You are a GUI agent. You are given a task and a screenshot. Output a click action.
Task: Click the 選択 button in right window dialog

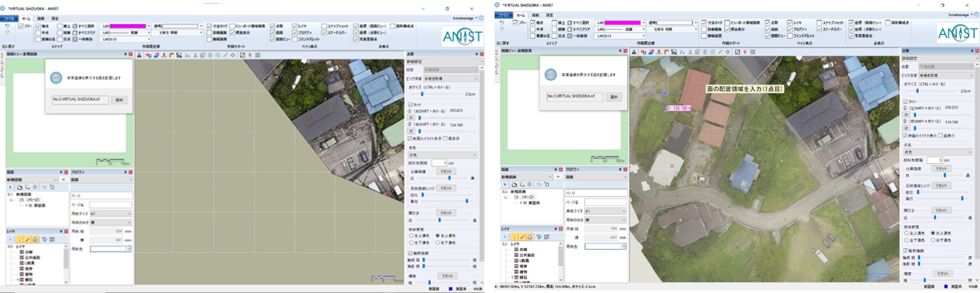(614, 97)
